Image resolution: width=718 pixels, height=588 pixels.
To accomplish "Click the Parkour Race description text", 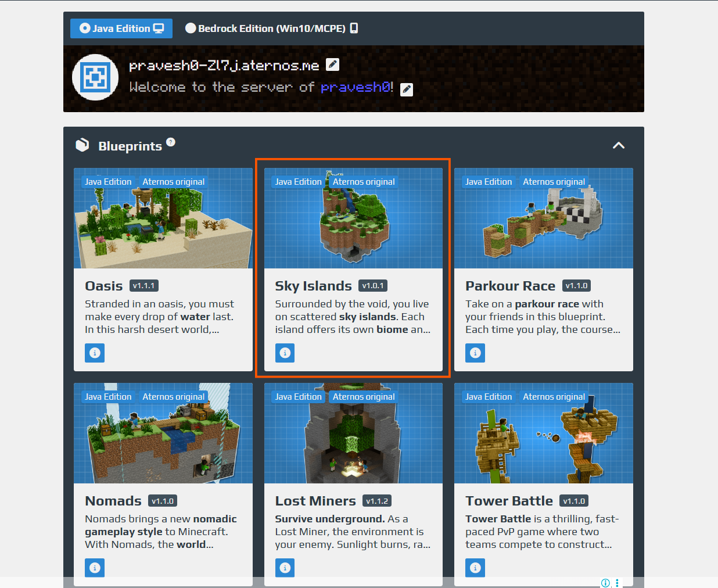I will click(x=543, y=317).
